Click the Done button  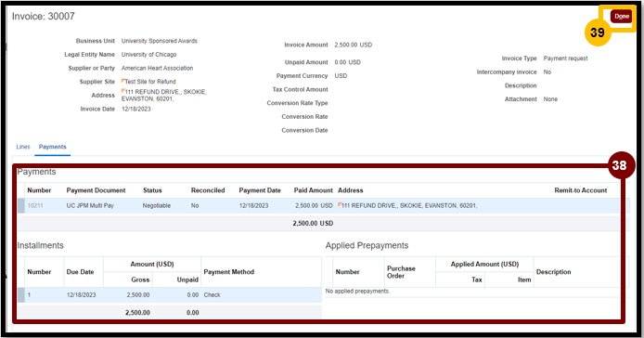coord(621,17)
